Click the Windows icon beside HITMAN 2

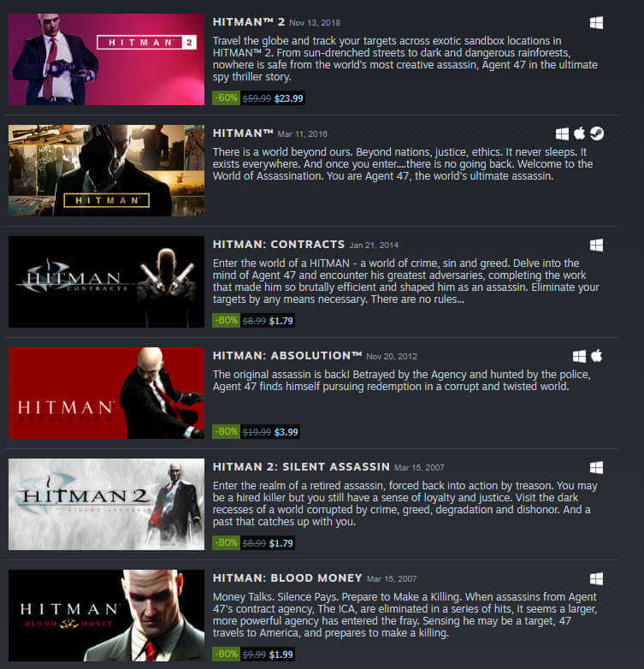pos(596,22)
